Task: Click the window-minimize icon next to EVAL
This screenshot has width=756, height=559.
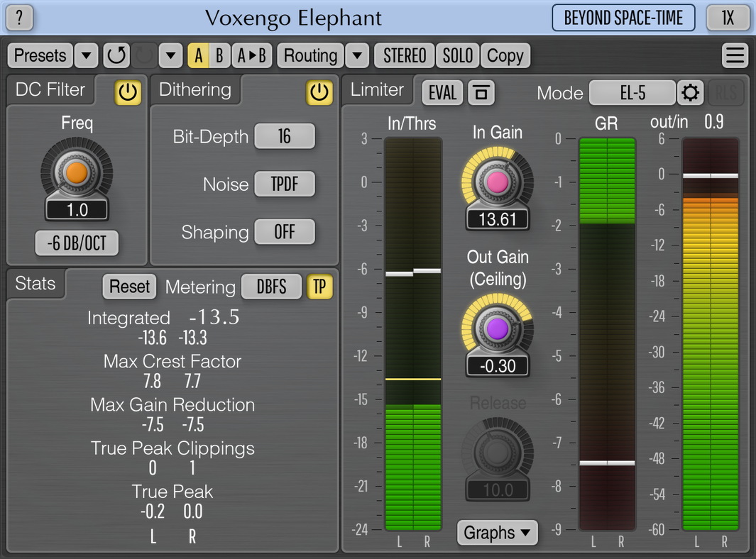Action: (481, 92)
